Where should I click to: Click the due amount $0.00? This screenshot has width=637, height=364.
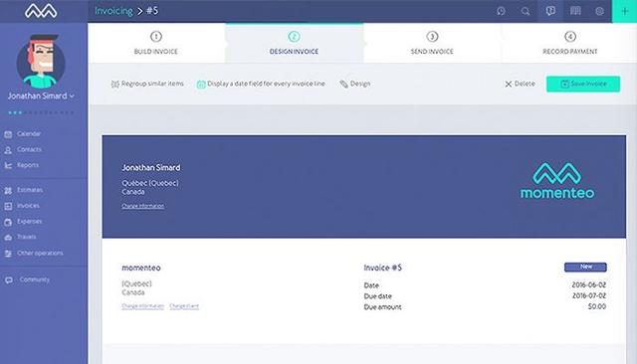pos(597,306)
